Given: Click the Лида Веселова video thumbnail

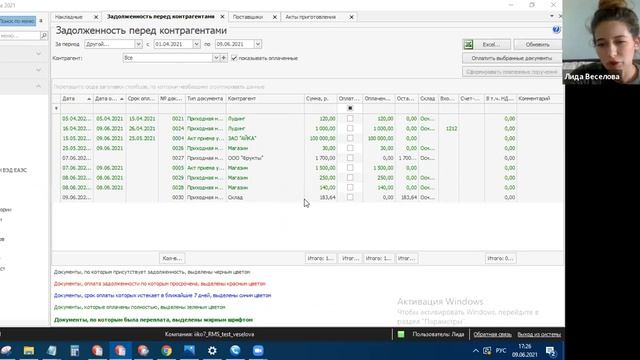Looking at the screenshot, I should pos(601,42).
